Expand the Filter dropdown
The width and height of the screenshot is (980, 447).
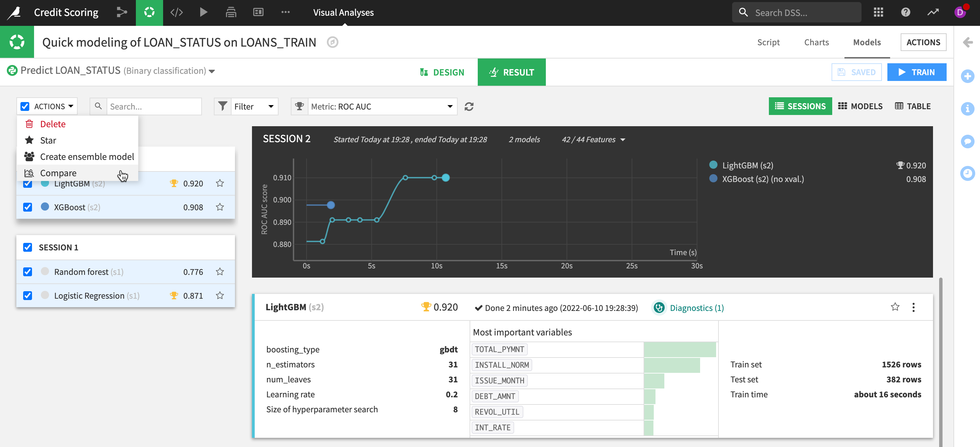253,106
